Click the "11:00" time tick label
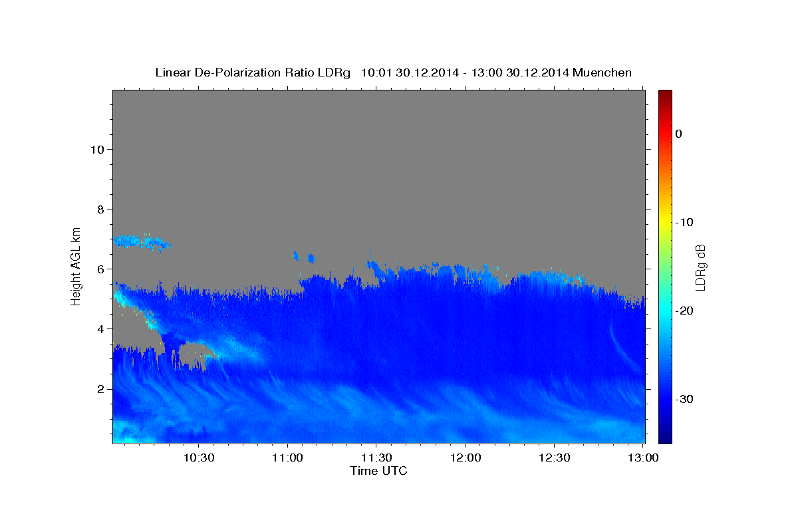This screenshot has height=532, width=798. [288, 458]
